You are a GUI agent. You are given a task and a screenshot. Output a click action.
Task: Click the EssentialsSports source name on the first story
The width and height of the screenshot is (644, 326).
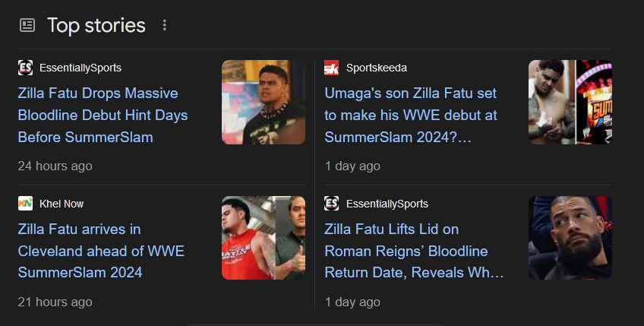pyautogui.click(x=80, y=68)
